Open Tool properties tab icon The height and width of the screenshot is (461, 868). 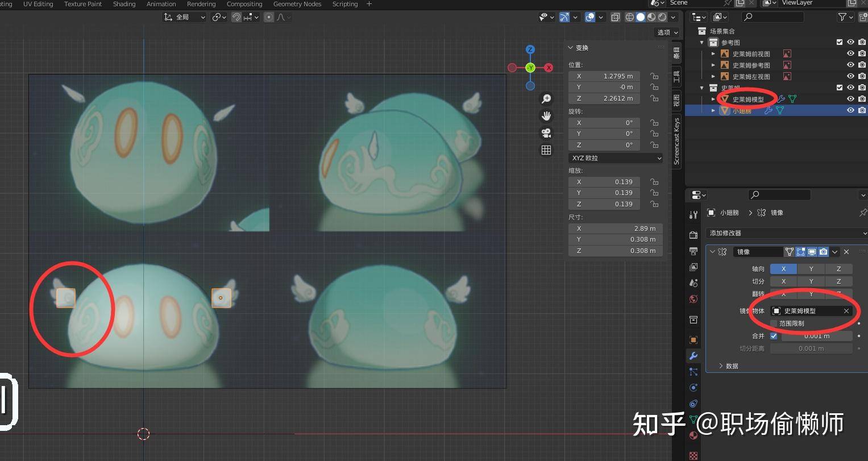pos(693,215)
